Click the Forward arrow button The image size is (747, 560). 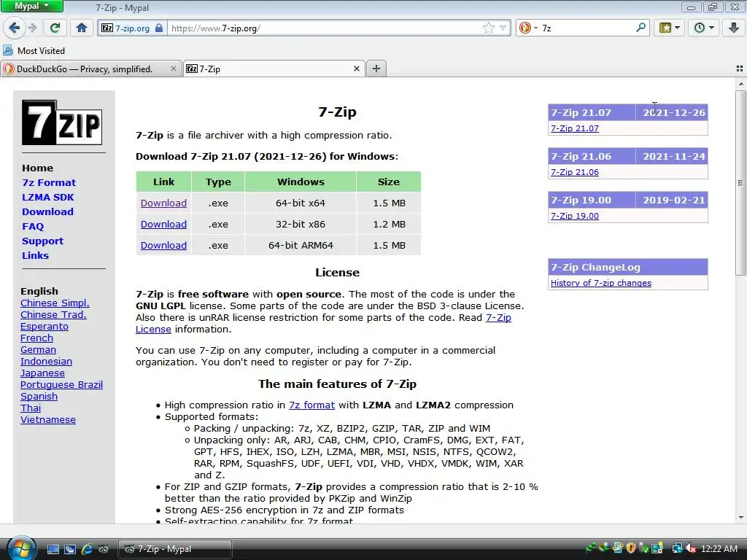[x=32, y=28]
